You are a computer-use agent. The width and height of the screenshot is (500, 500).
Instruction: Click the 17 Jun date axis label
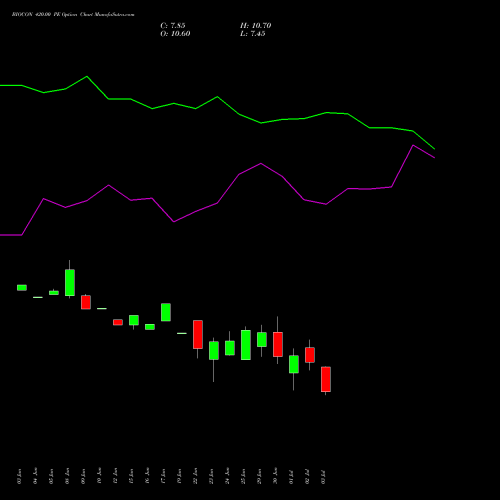pos(164,476)
